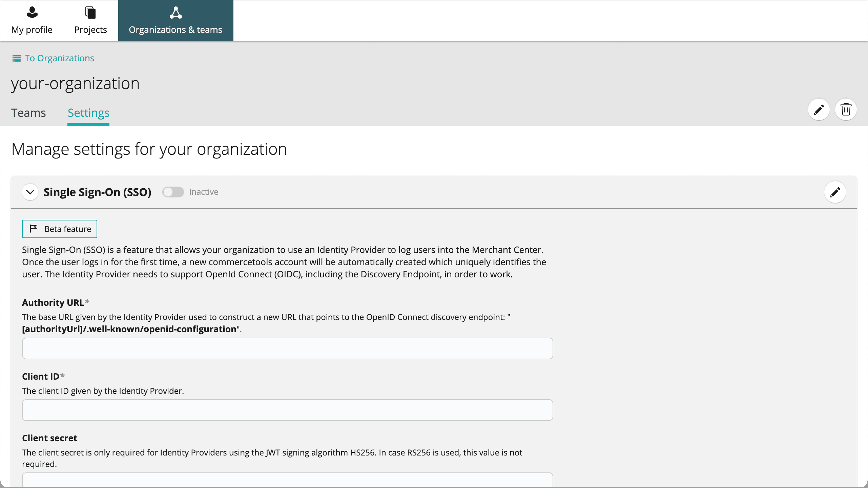Viewport: 868px width, 488px height.
Task: Open the Projects tab
Action: (x=90, y=21)
